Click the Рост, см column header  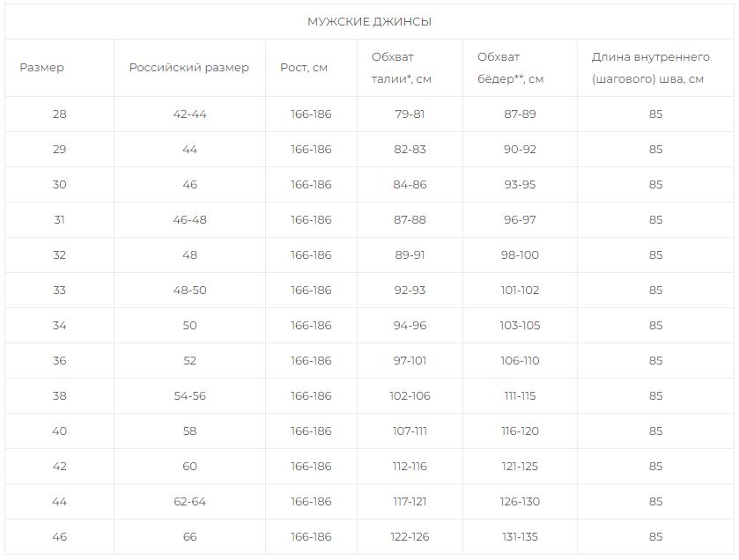click(x=304, y=68)
